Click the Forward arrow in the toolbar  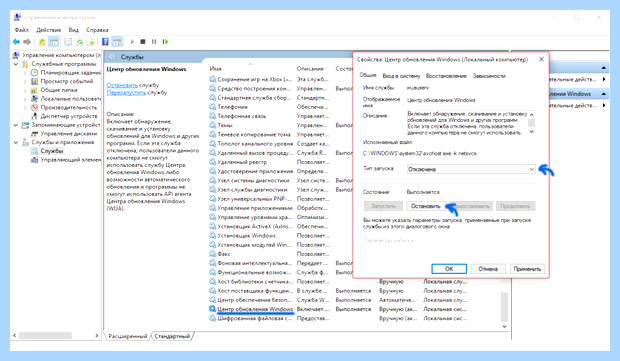(27, 42)
